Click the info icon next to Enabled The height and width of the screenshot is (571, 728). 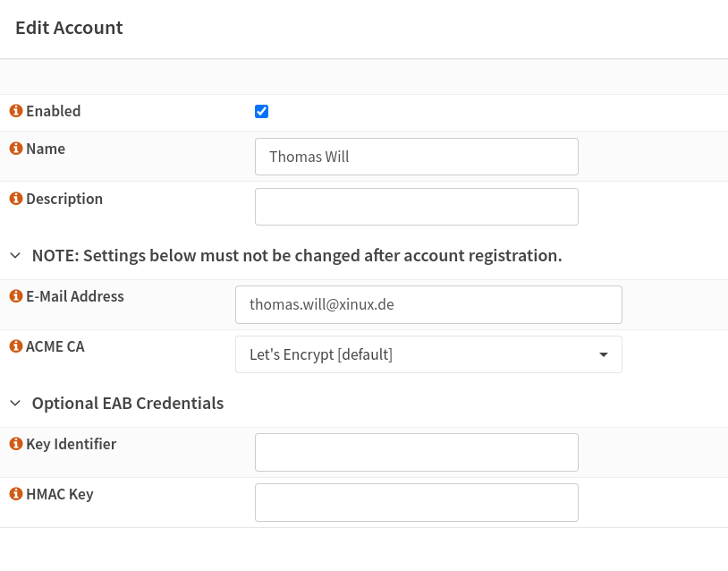coord(15,111)
